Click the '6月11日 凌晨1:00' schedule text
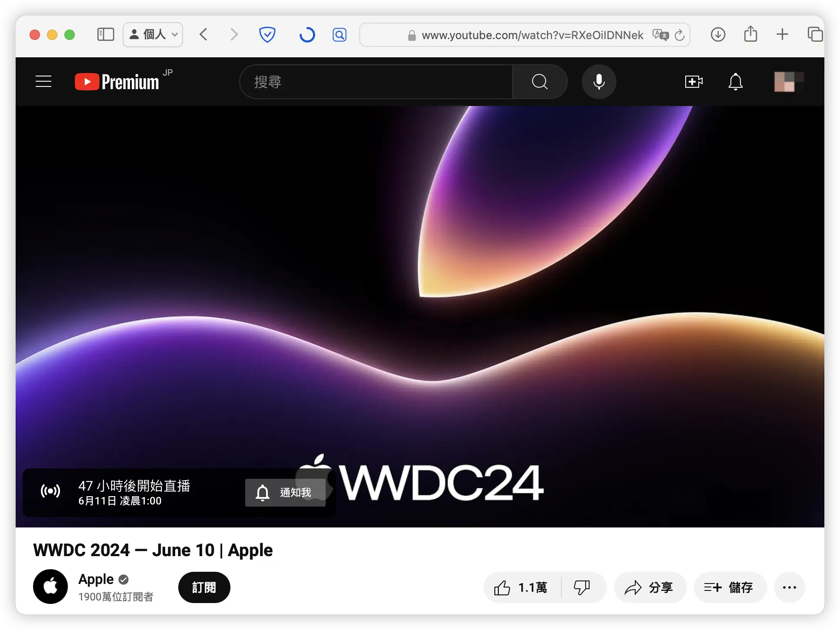 click(x=120, y=501)
